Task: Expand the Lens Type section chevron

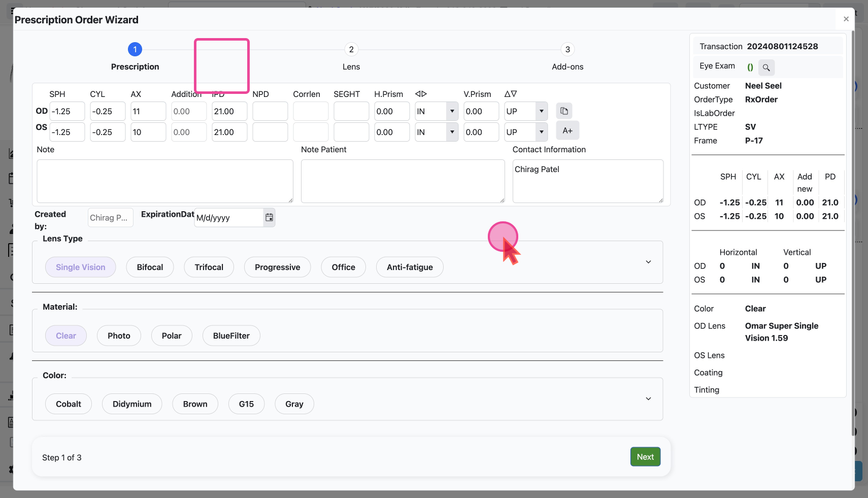Action: click(648, 262)
